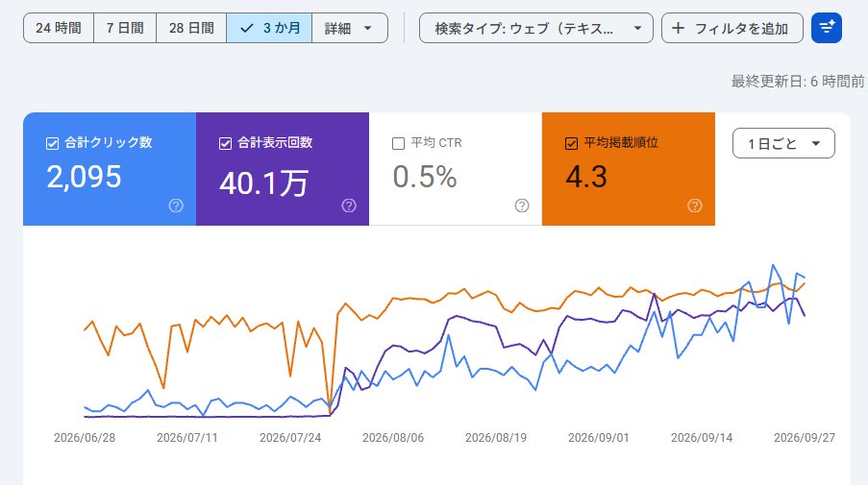The image size is (868, 485).
Task: Open the 詳細 date range dropdown
Action: pos(350,28)
